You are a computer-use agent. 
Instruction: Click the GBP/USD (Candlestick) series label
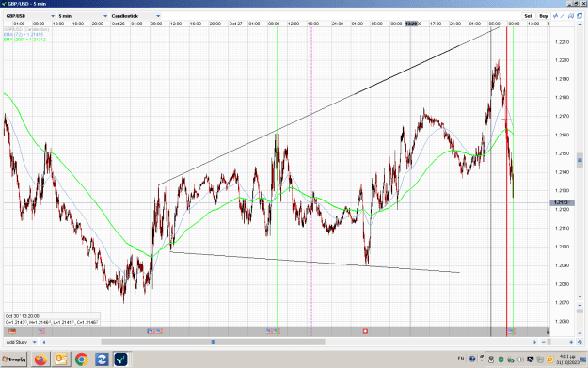[26, 29]
